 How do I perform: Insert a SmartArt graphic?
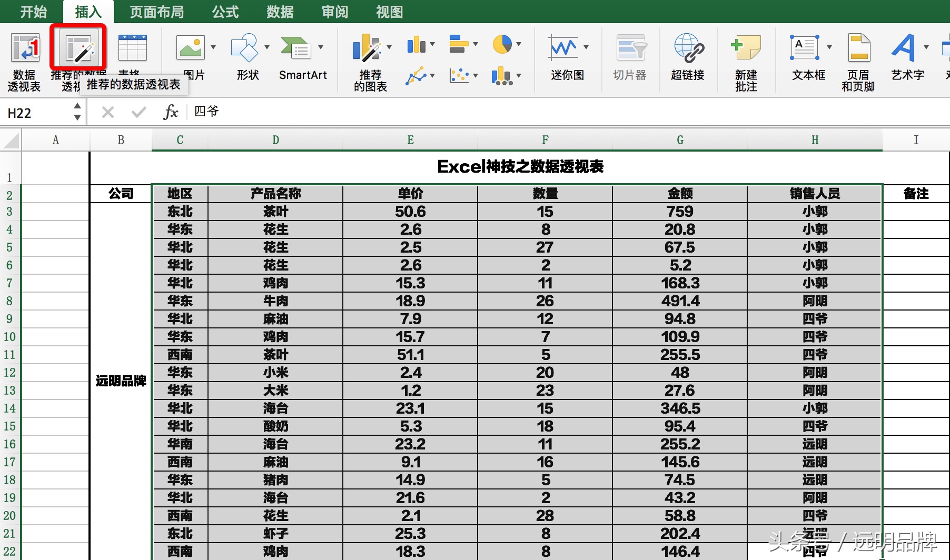pyautogui.click(x=296, y=47)
